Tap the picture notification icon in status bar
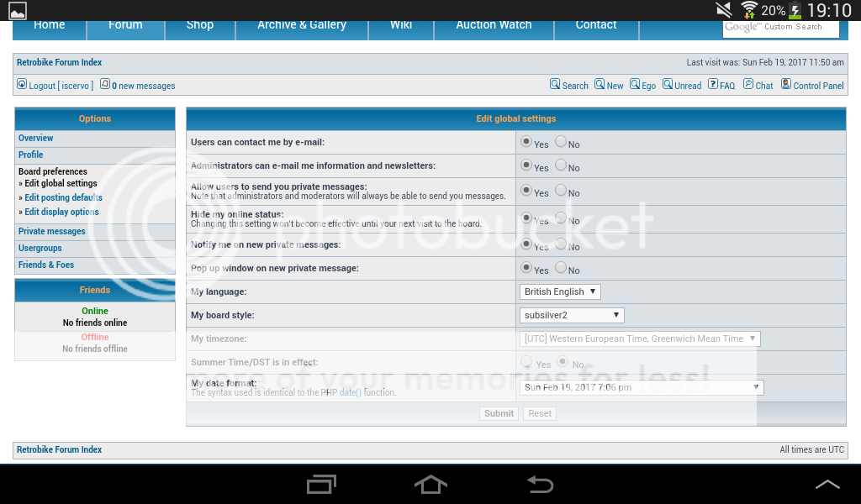Screen dimensions: 861x504 (x=18, y=10)
